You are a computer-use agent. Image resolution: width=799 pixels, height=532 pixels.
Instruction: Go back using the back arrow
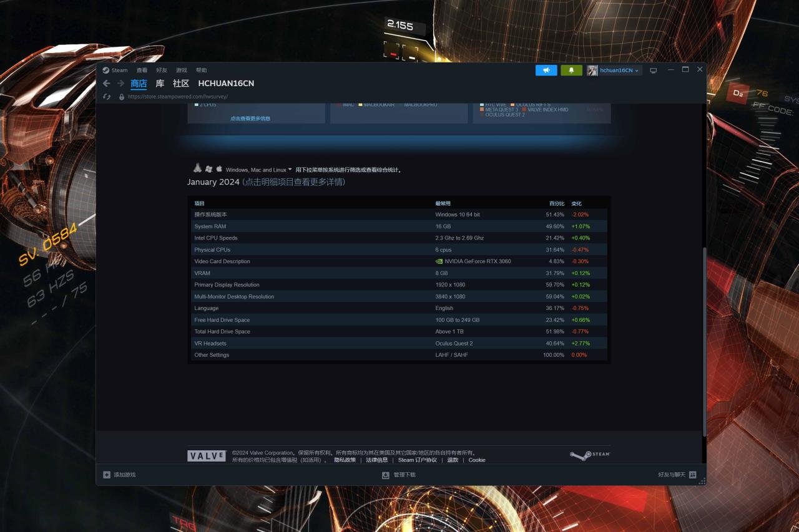click(106, 84)
